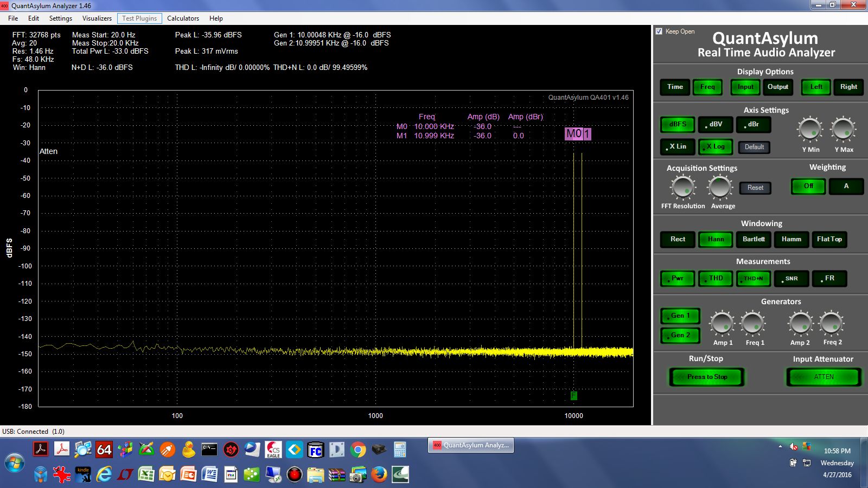This screenshot has width=868, height=488.
Task: Toggle Gen 2 generator on or off
Action: 680,335
